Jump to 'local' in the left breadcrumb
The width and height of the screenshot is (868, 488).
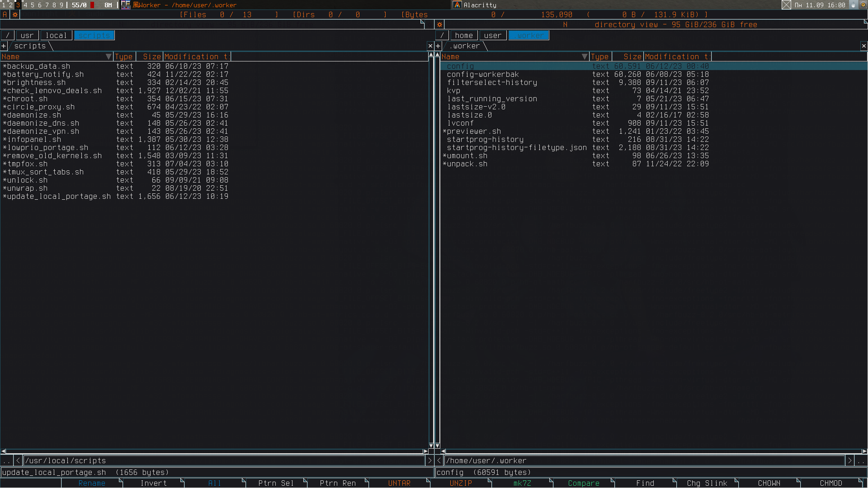[56, 35]
